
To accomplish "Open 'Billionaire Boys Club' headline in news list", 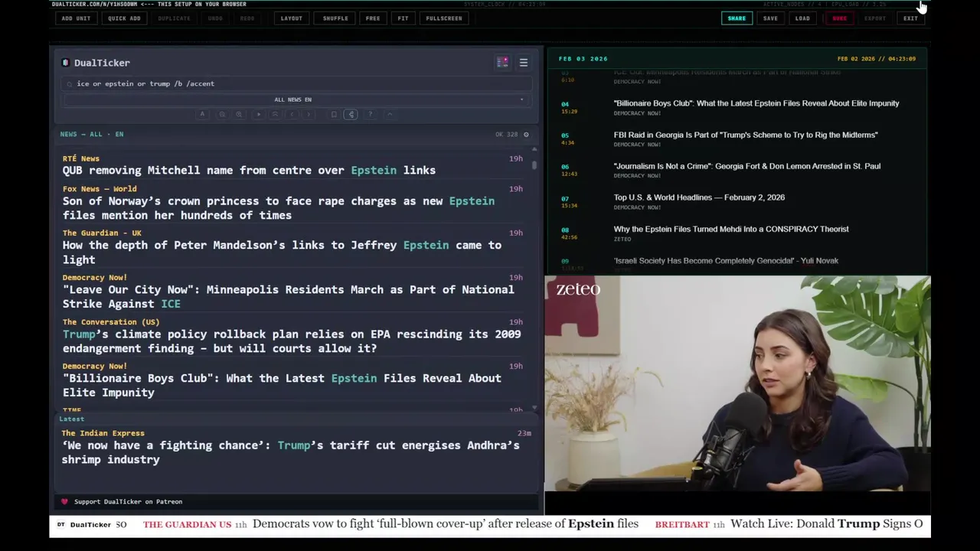I will pyautogui.click(x=282, y=386).
